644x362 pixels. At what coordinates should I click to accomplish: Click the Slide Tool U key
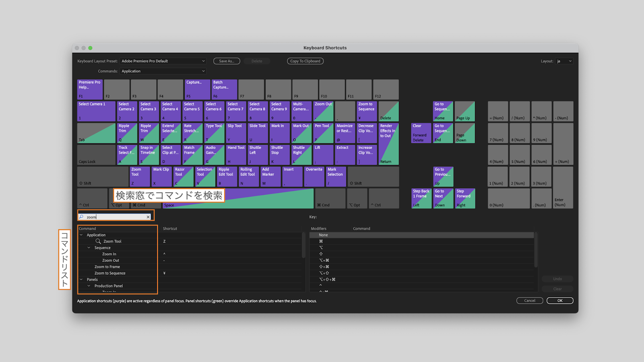point(258,133)
